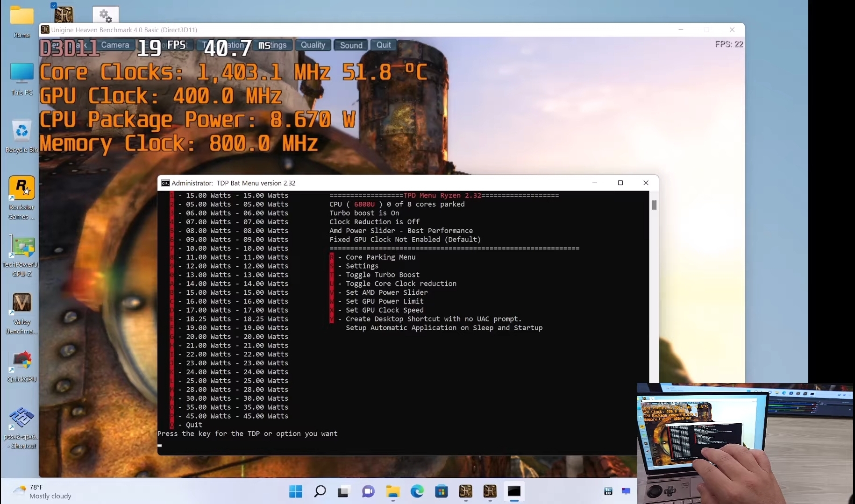
Task: Click the webcam overlay showing the handheld
Action: 746,443
